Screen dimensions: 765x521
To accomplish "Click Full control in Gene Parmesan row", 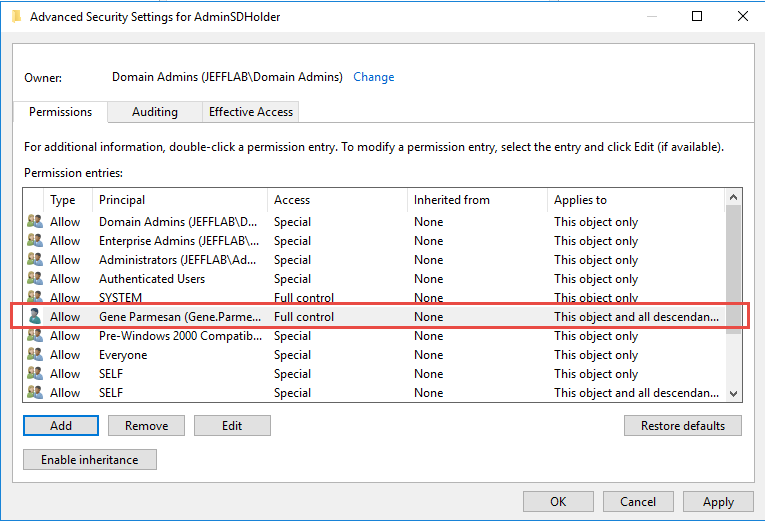I will tap(304, 317).
